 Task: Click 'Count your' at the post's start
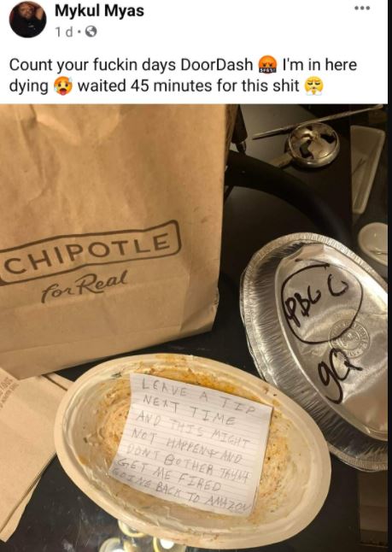pyautogui.click(x=50, y=65)
